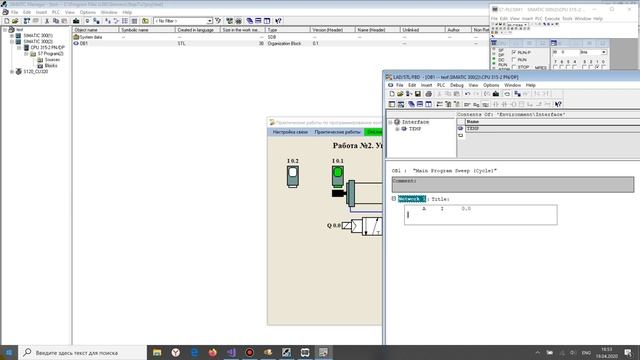The image size is (640, 360).
Task: Open Debug menu in LAD/STL/FBD editor
Action: coord(457,85)
